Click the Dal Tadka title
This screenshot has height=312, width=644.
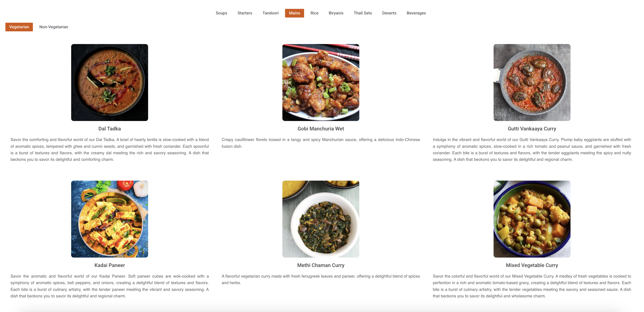coord(109,128)
